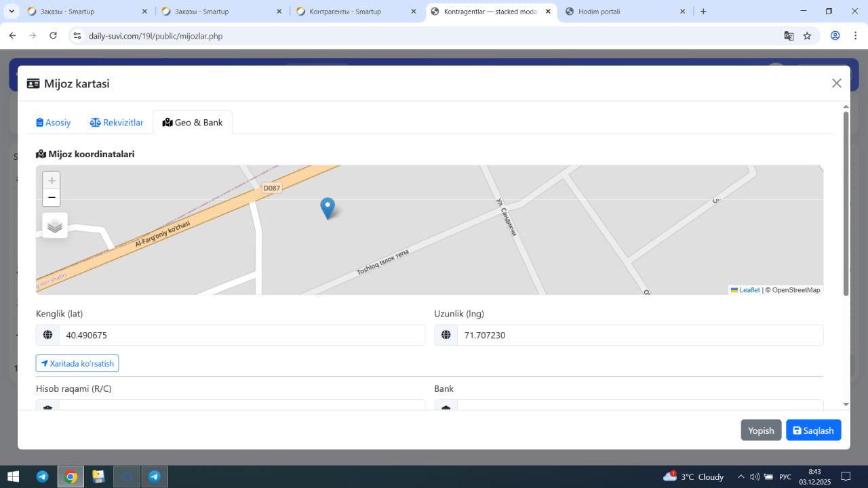Click the volume icon in system tray

pos(755,476)
